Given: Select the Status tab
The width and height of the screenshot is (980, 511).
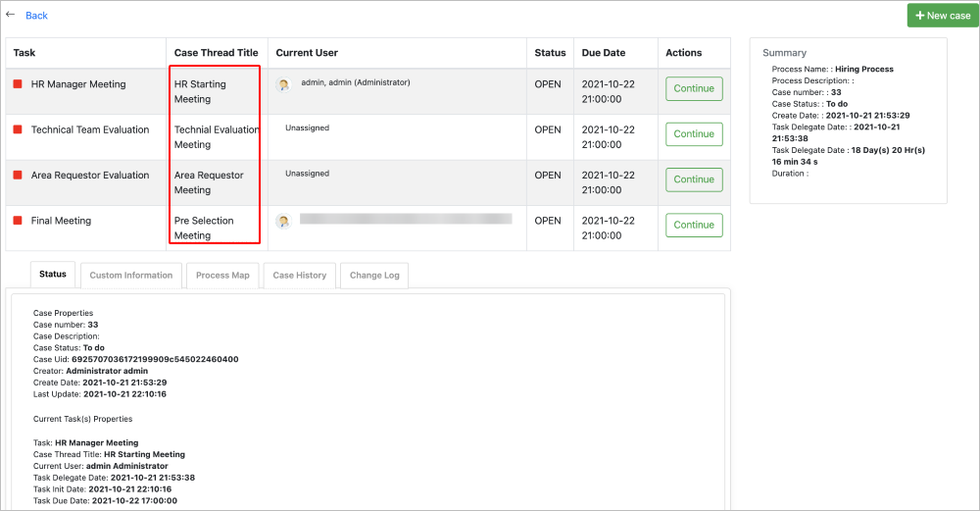Looking at the screenshot, I should [x=53, y=275].
